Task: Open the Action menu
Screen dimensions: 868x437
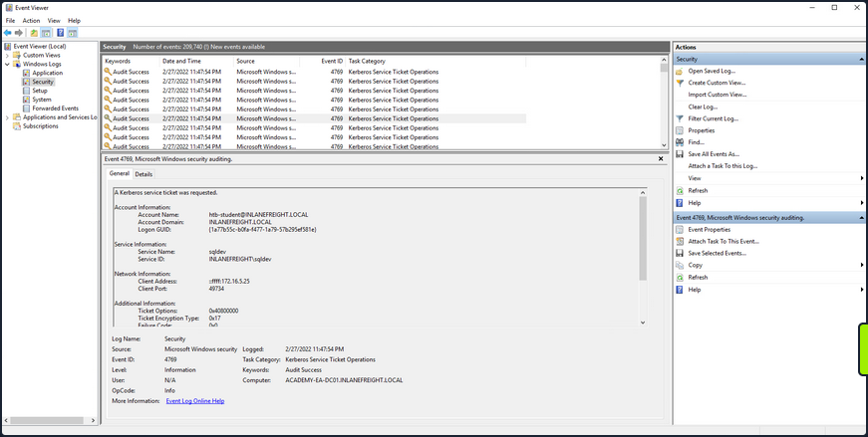Action: (x=31, y=20)
